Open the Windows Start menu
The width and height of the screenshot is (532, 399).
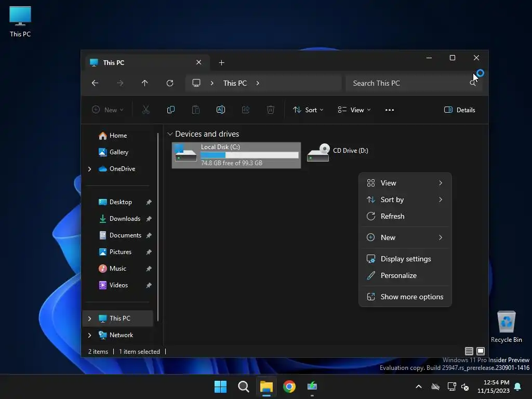tap(220, 387)
